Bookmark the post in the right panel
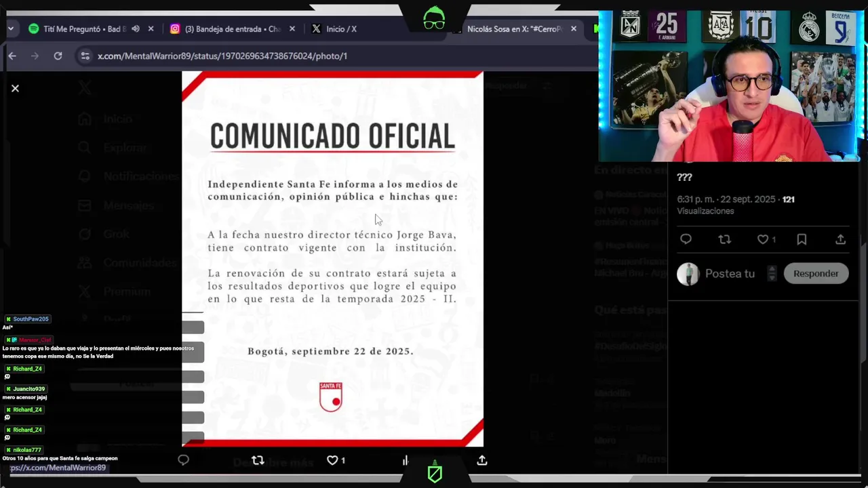This screenshot has height=488, width=868. 802,239
